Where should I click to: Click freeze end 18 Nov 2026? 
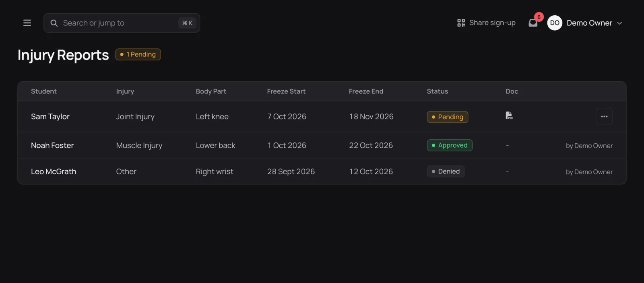click(372, 116)
